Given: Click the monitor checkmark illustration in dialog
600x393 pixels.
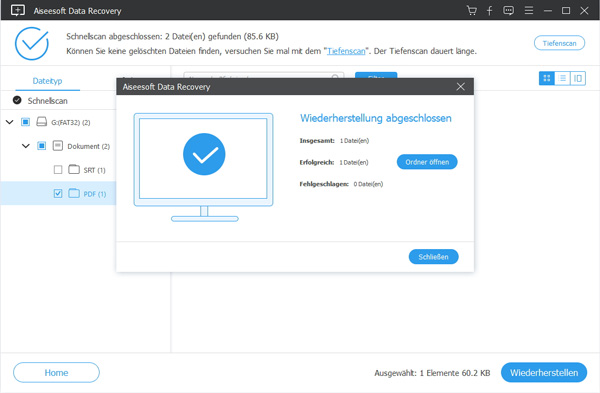Looking at the screenshot, I should (204, 167).
